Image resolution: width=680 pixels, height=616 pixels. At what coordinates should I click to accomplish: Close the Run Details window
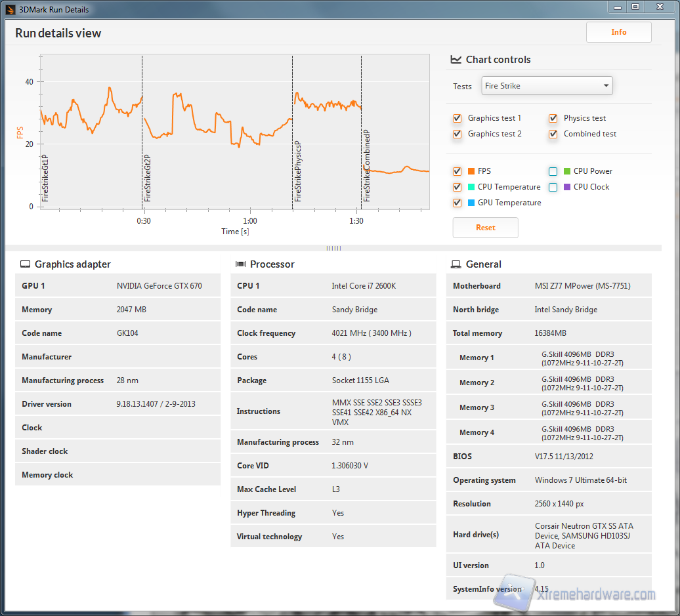click(x=658, y=7)
